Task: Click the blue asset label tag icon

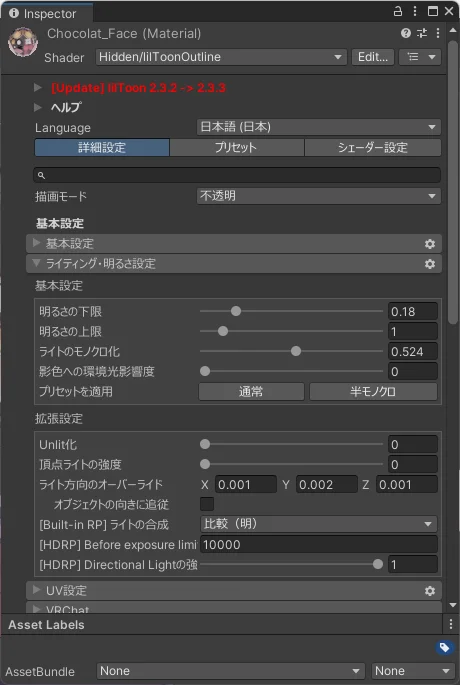Action: pos(444,647)
